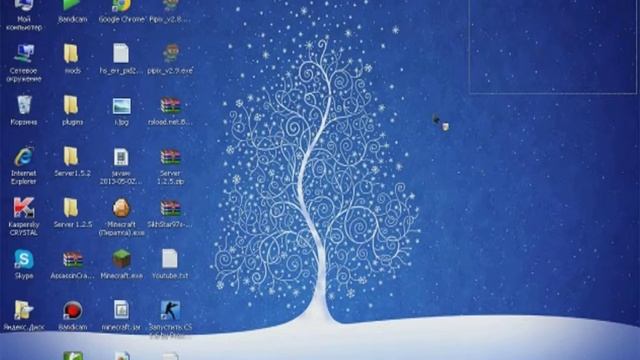Open the plugins folder
This screenshot has width=640, height=360.
[72, 110]
